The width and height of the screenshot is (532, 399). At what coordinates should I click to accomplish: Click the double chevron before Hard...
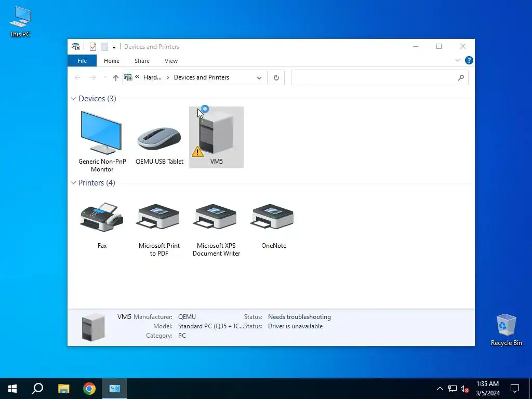click(137, 77)
